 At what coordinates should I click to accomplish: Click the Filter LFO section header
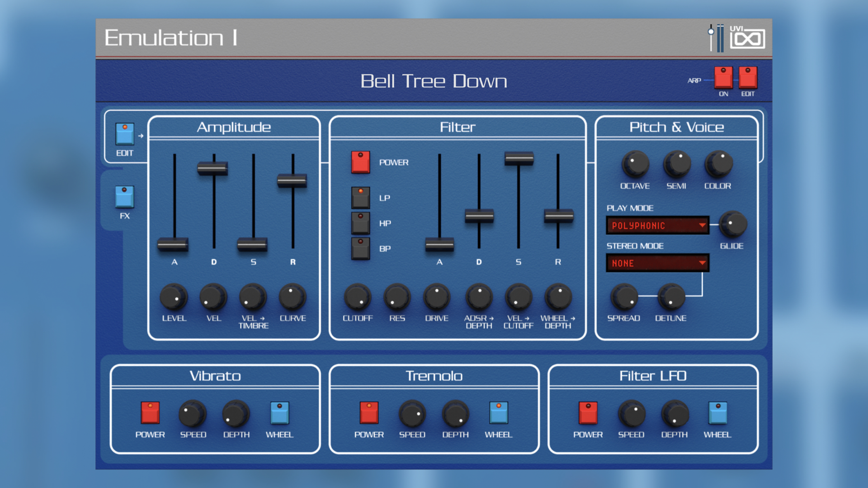point(652,375)
